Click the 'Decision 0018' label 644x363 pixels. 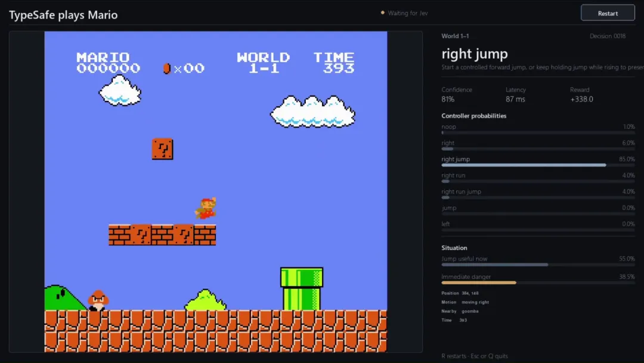tap(608, 36)
